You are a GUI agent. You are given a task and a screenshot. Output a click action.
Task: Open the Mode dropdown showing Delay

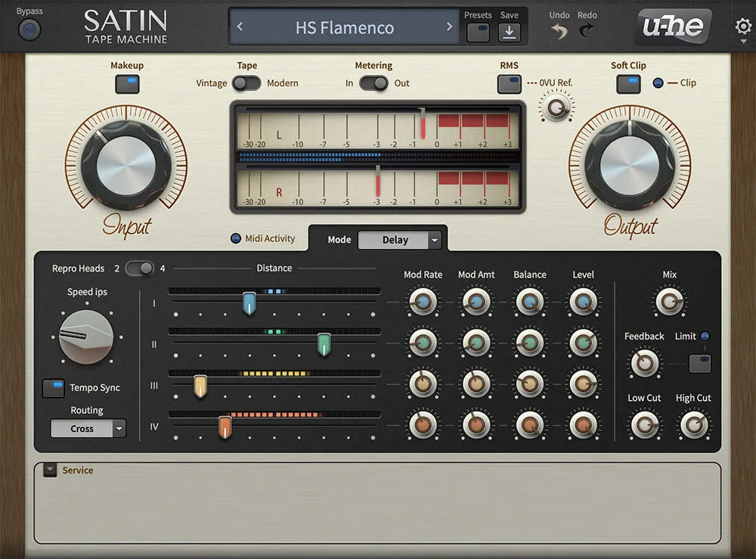point(401,240)
